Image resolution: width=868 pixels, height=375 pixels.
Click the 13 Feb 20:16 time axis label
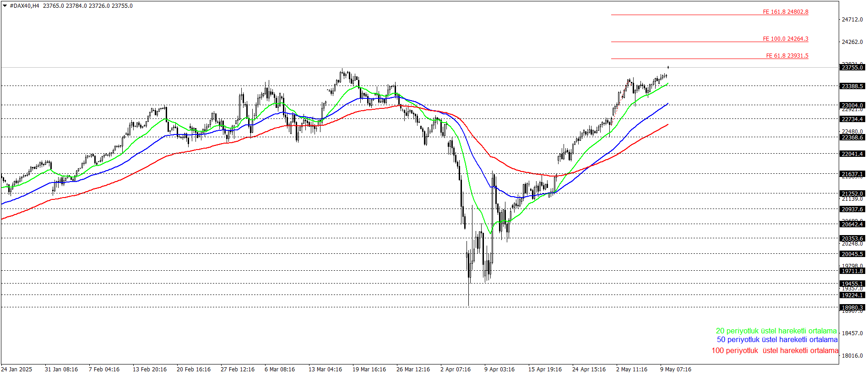(150, 370)
